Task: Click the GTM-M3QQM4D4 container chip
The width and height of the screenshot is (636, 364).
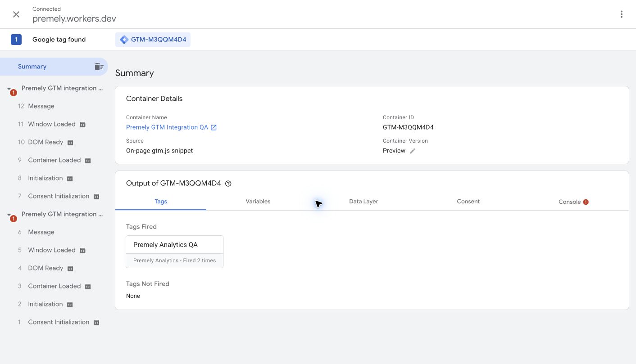Action: pos(153,40)
